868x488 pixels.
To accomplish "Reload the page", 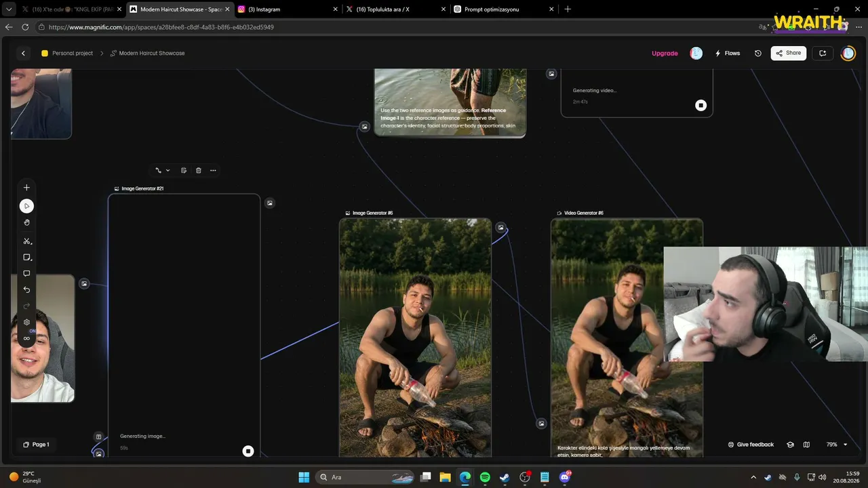I will (25, 27).
